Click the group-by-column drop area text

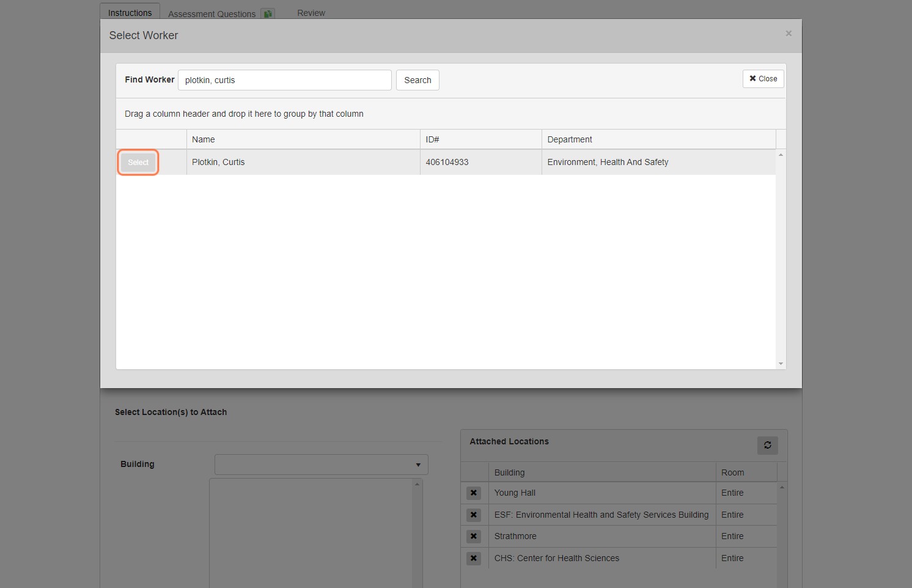244,114
